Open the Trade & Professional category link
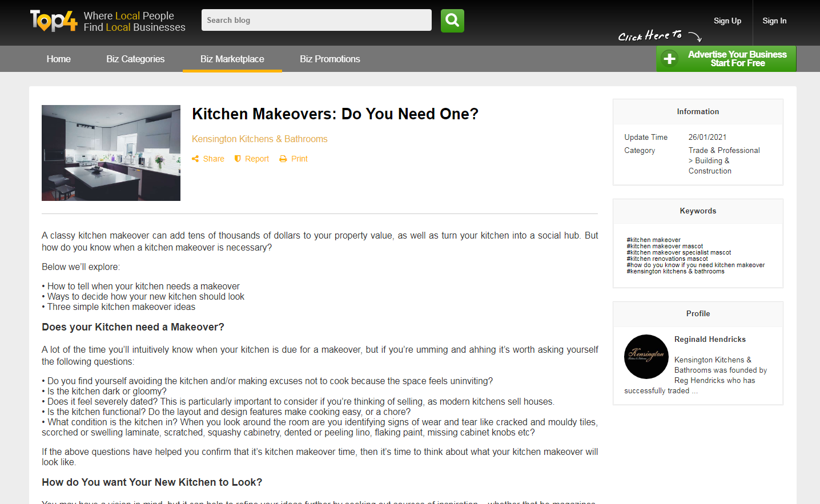The image size is (820, 504). pyautogui.click(x=723, y=150)
